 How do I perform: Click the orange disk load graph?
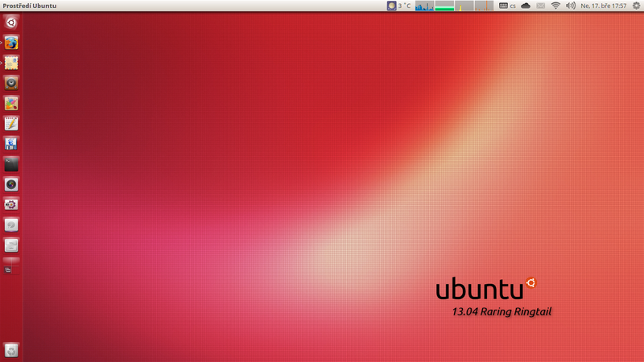click(484, 6)
